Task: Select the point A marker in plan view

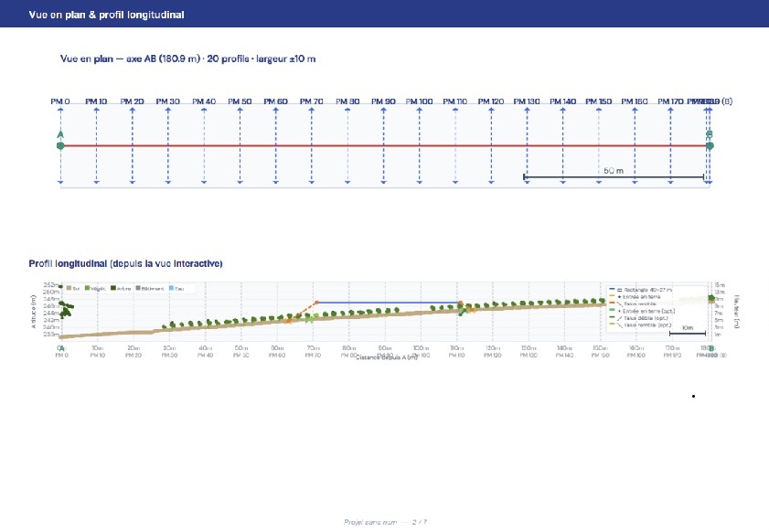Action: click(59, 144)
